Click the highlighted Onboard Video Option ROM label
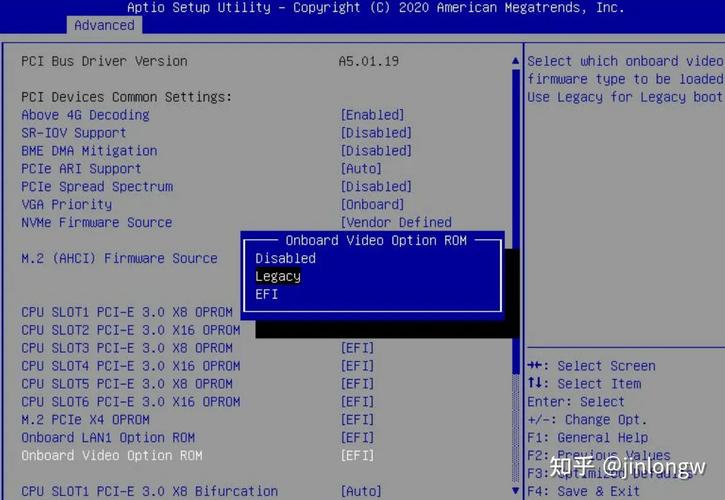Image resolution: width=725 pixels, height=500 pixels. 111,455
